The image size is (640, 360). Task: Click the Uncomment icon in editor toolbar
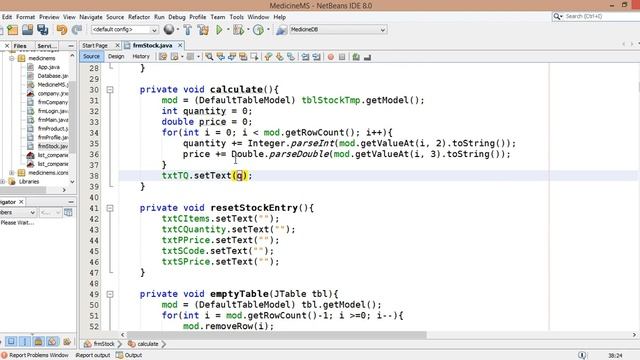coord(367,57)
